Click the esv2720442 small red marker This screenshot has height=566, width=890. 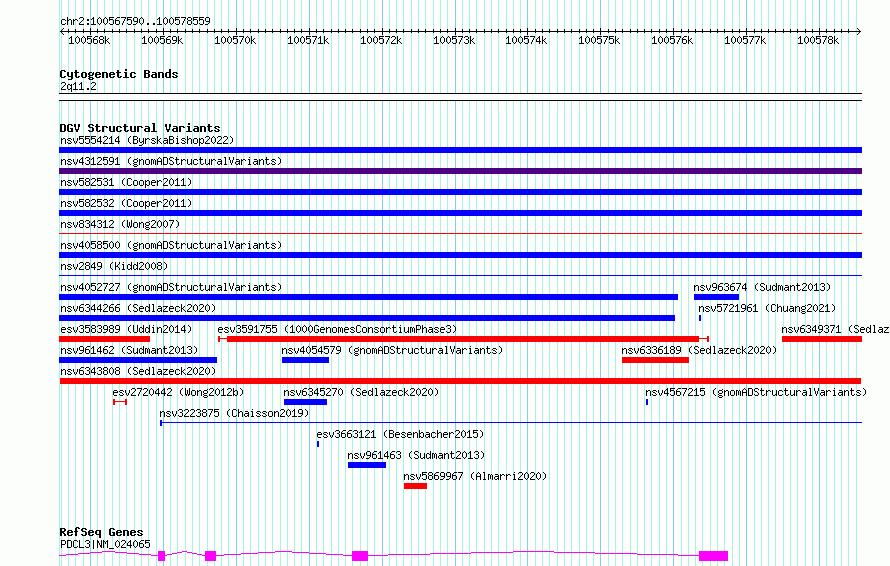120,402
